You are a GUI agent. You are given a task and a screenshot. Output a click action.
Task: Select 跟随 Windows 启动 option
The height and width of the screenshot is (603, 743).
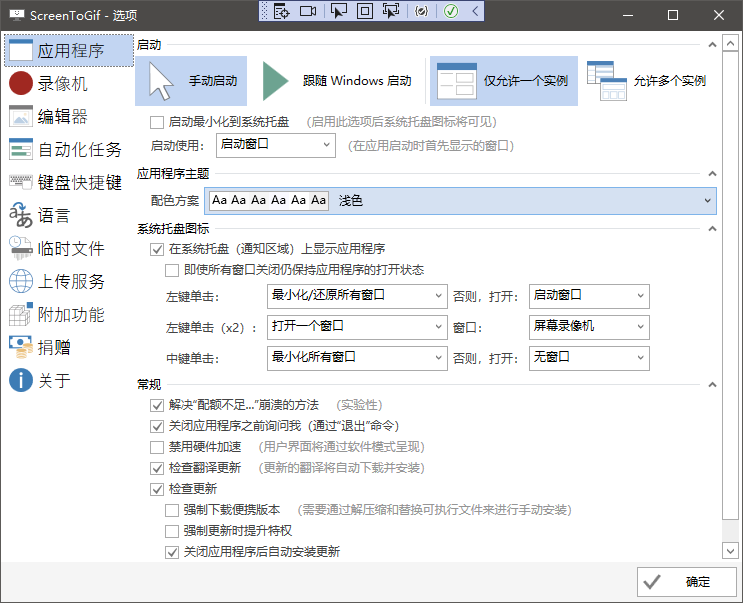337,81
